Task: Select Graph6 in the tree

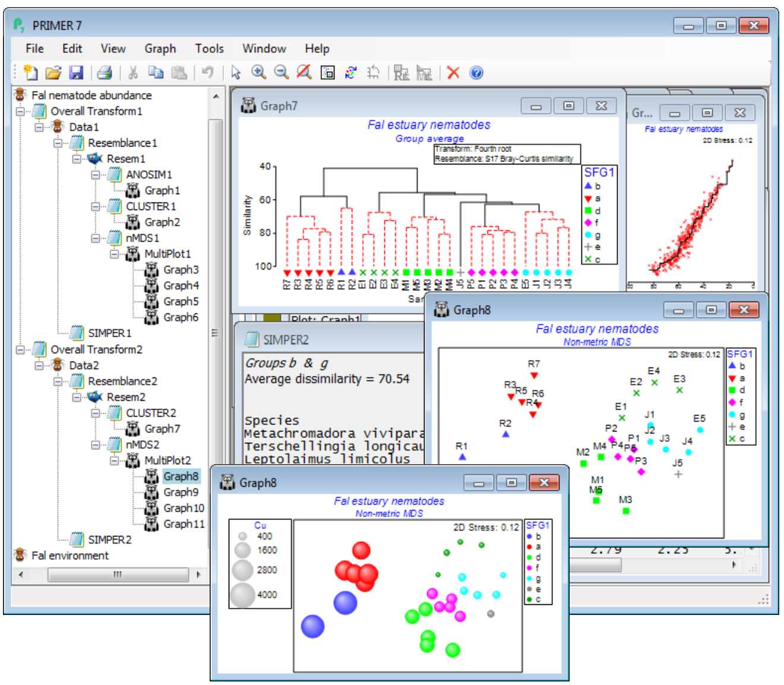Action: (x=181, y=318)
